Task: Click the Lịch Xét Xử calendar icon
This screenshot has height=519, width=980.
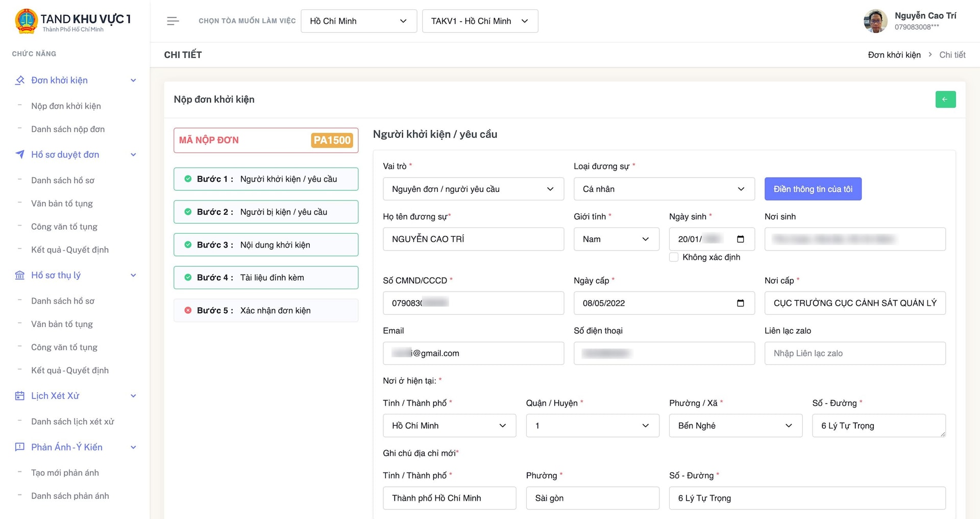Action: (20, 396)
